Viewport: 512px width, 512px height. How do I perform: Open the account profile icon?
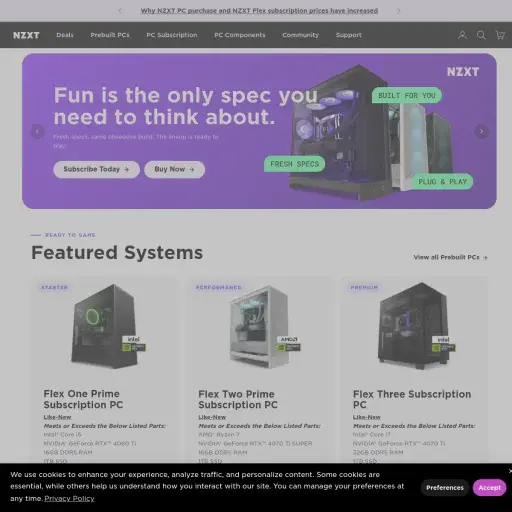click(462, 35)
